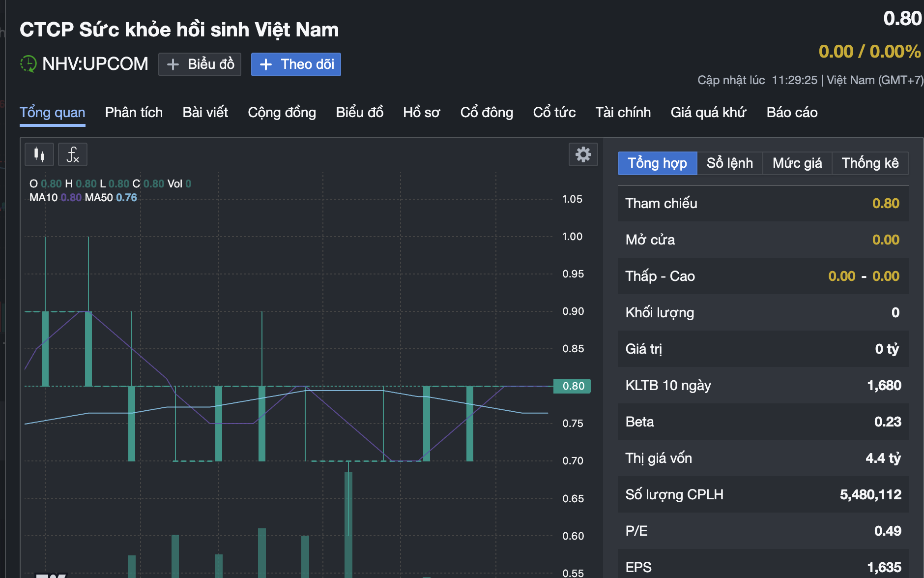Select the Tổng hợp panel tab
This screenshot has width=924, height=578.
pyautogui.click(x=658, y=163)
